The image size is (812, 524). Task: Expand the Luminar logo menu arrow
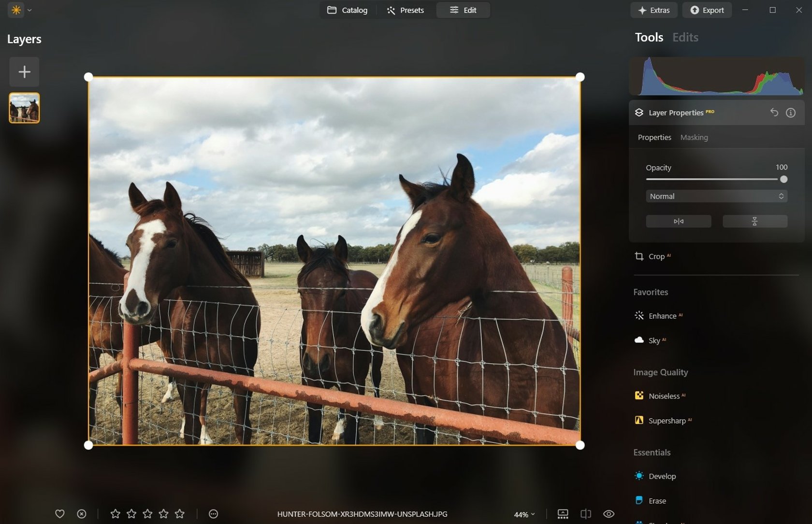click(x=29, y=10)
